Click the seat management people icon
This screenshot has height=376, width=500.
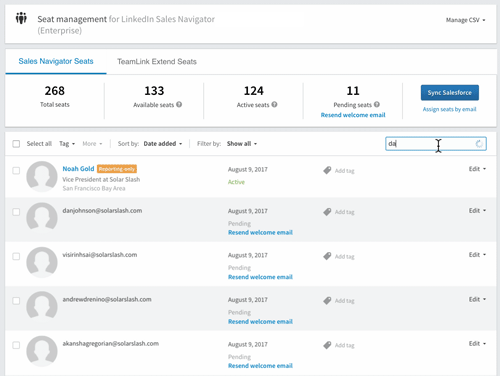[21, 18]
